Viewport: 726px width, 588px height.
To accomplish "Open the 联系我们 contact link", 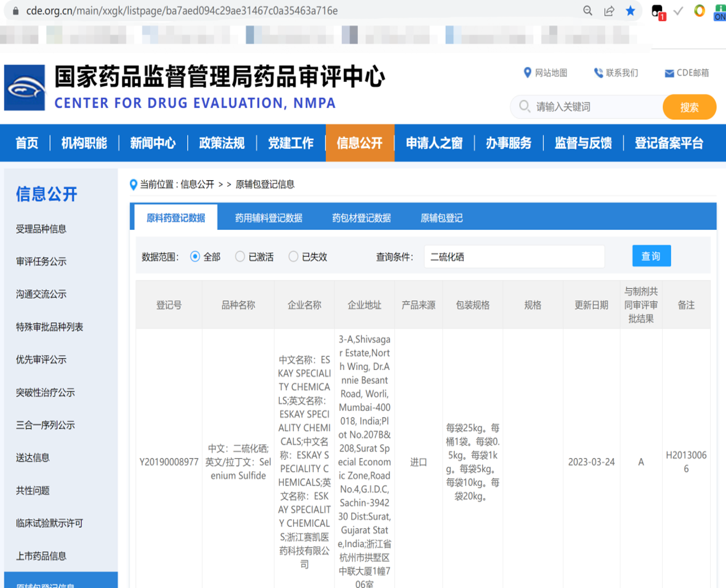I will click(616, 73).
